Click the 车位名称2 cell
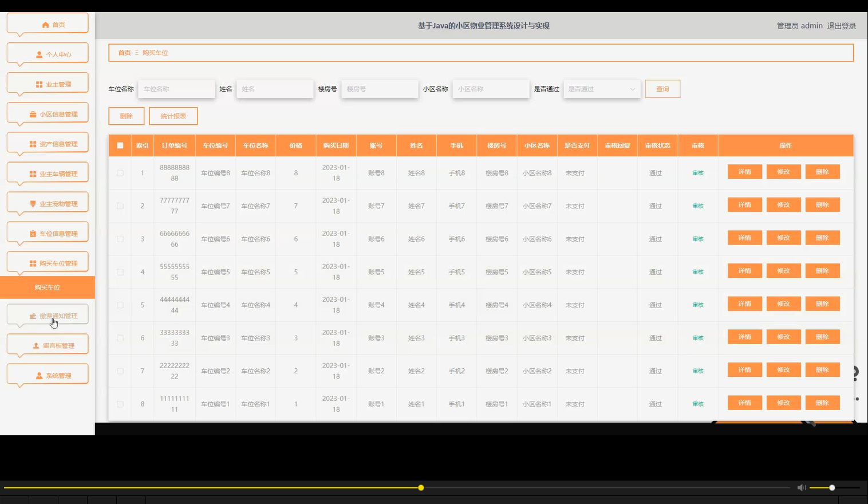The height and width of the screenshot is (504, 868). [255, 371]
